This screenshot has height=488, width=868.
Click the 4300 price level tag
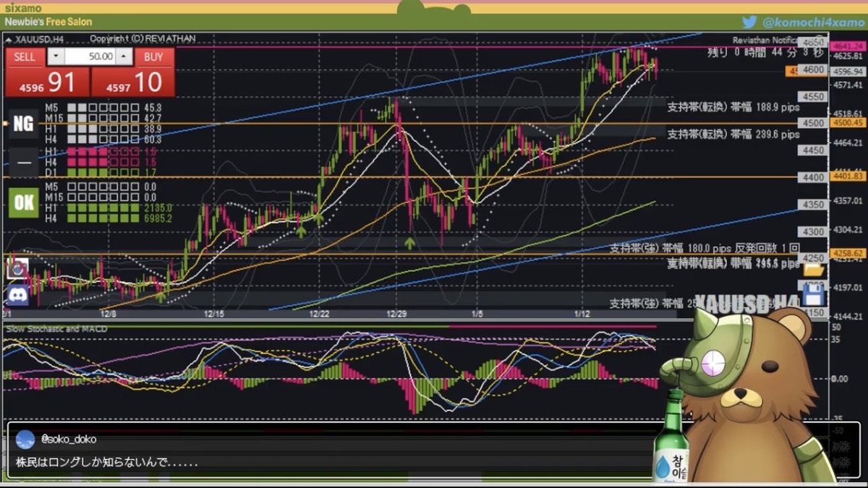[x=812, y=231]
